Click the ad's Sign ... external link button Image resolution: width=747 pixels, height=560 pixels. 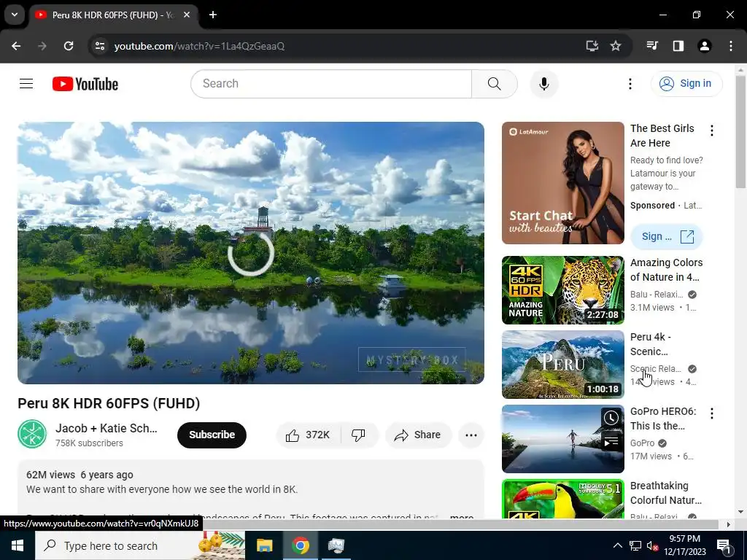click(x=667, y=237)
